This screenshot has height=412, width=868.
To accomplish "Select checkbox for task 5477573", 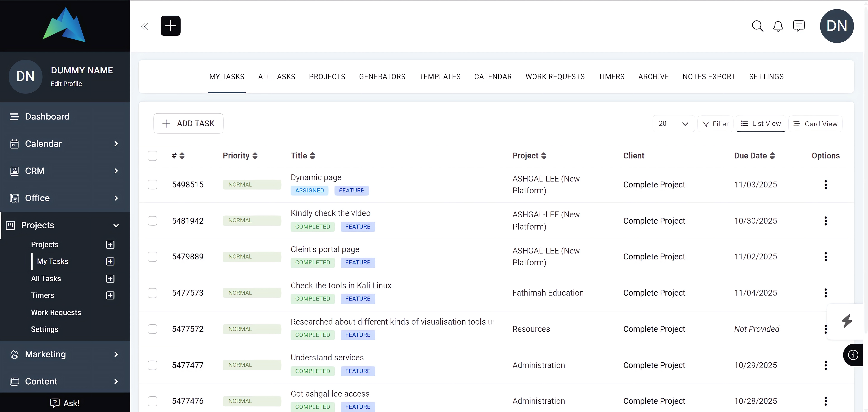I will click(152, 293).
